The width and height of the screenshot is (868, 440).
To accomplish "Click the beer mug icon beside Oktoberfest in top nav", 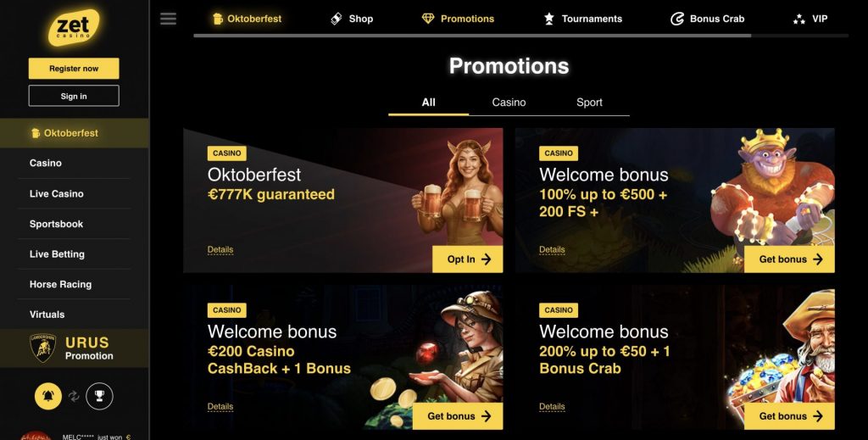I will [218, 19].
